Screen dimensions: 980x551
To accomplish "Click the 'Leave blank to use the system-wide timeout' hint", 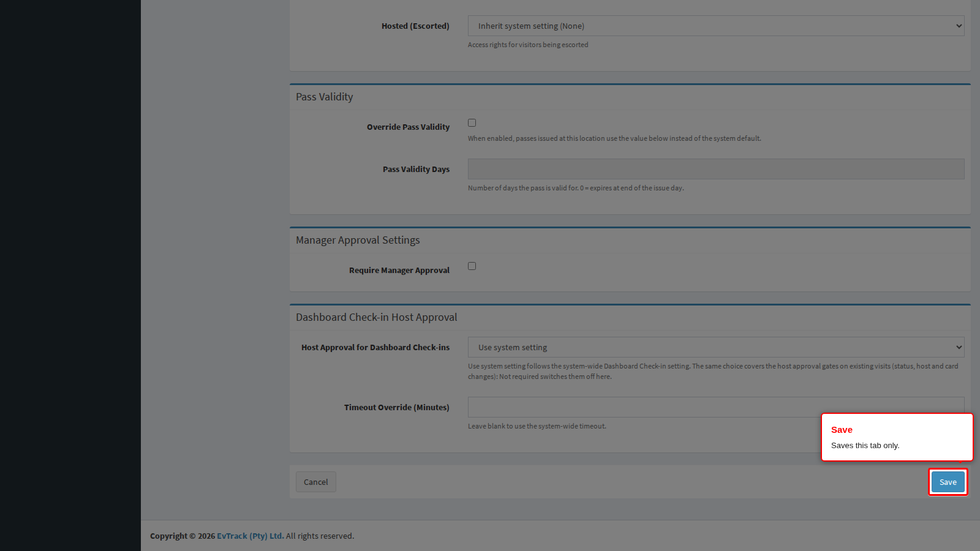I will pos(537,426).
